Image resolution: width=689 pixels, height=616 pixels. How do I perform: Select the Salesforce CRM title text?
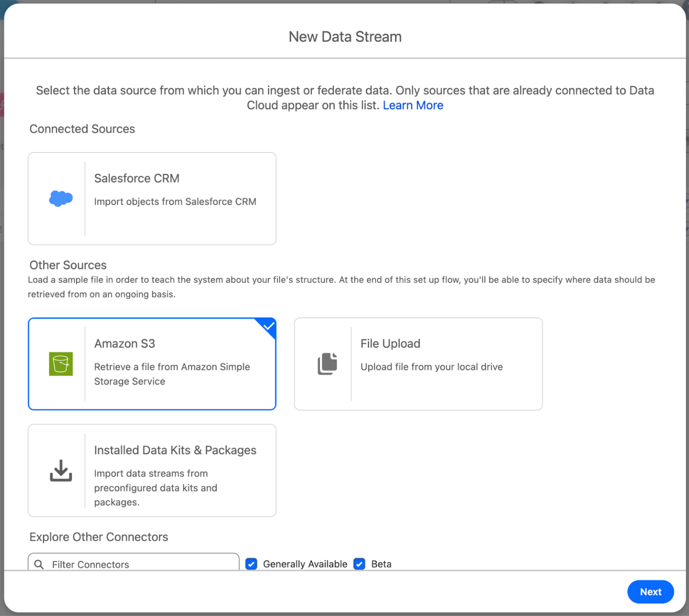coord(137,179)
